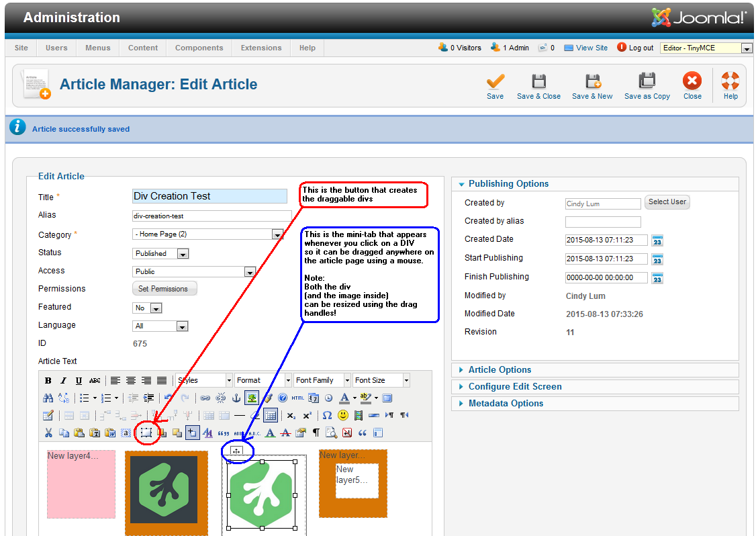Toggle italic text formatting
This screenshot has height=536, width=756.
(64, 381)
